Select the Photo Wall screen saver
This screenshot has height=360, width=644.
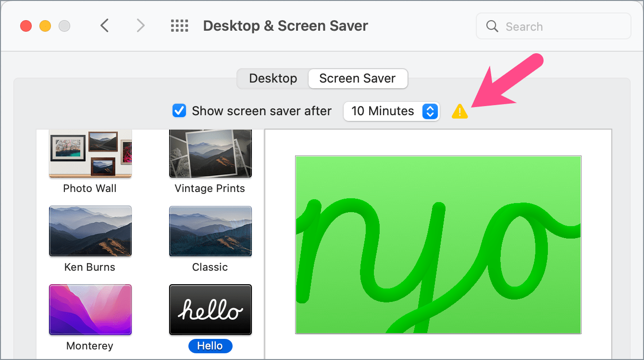90,154
